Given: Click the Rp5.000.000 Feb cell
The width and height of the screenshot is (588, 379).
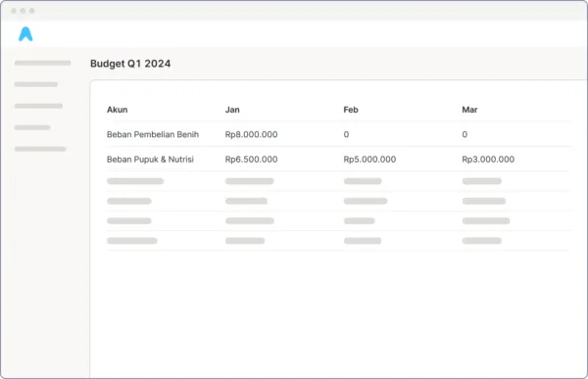Looking at the screenshot, I should (x=369, y=160).
